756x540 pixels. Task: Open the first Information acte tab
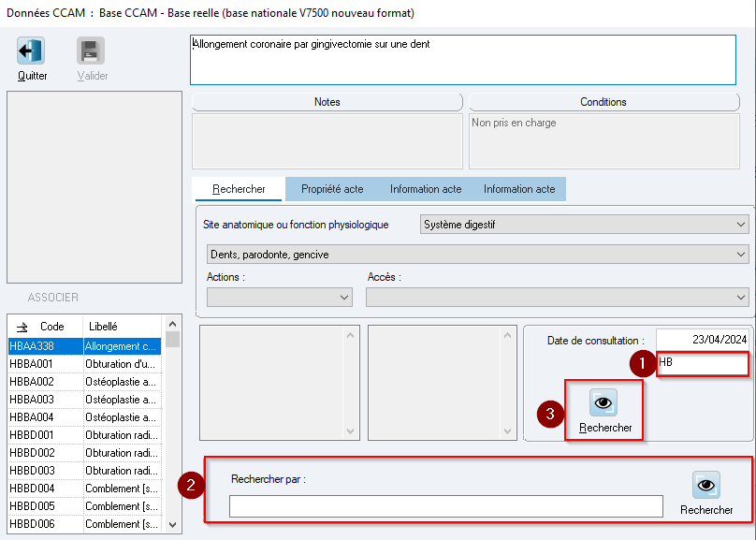pos(426,189)
